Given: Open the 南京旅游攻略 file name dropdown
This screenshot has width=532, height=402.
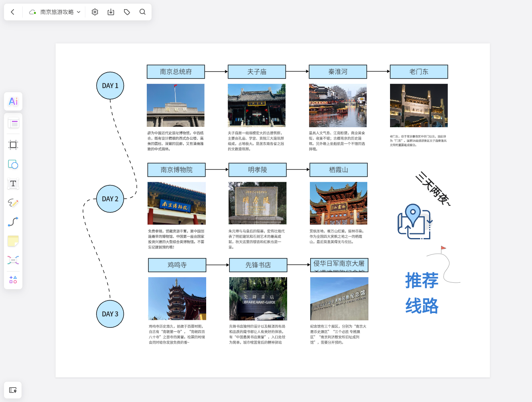Looking at the screenshot, I should click(x=60, y=12).
